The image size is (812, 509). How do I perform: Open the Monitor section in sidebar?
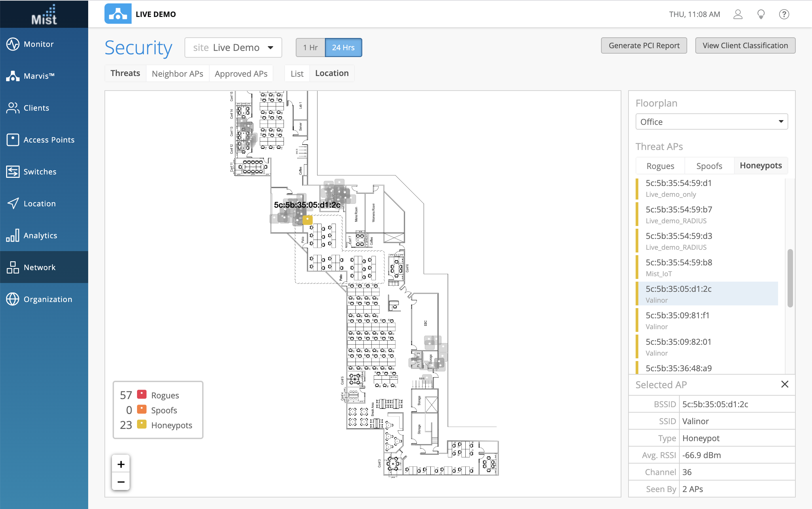[39, 44]
